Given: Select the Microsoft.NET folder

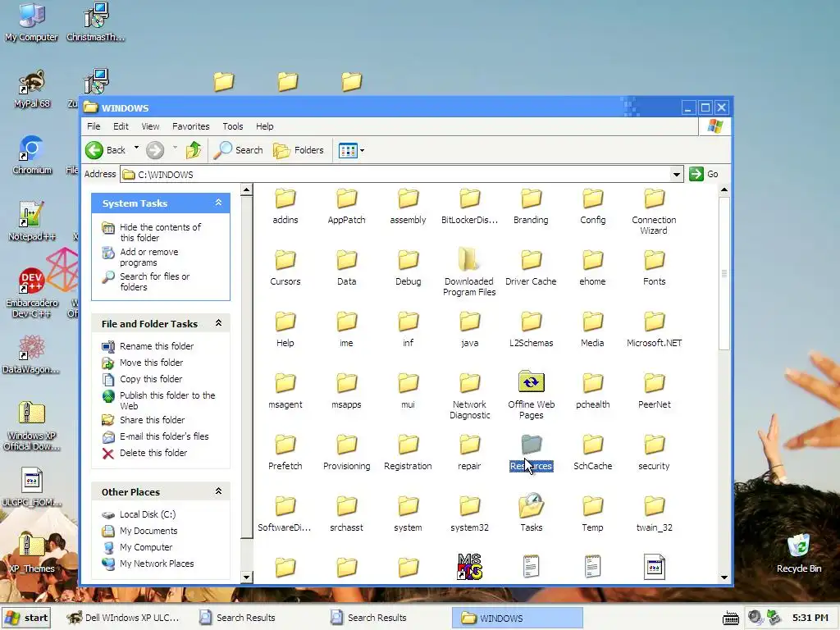Looking at the screenshot, I should point(654,330).
